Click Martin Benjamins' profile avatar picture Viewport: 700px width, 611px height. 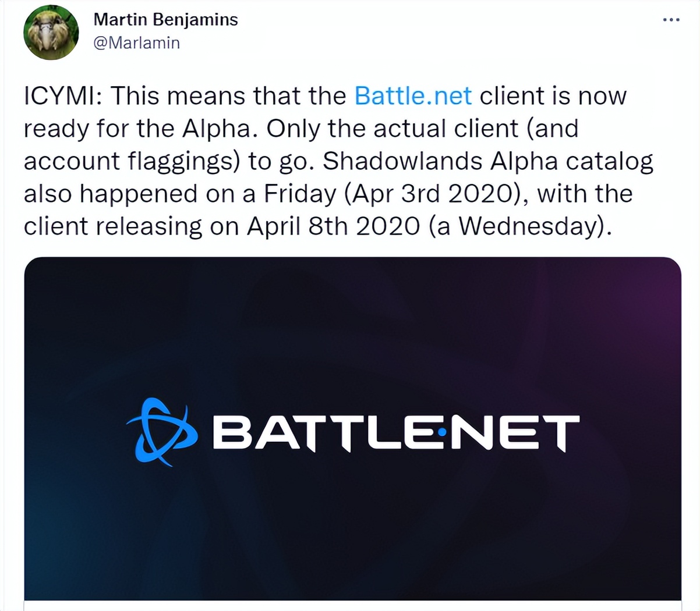point(51,33)
